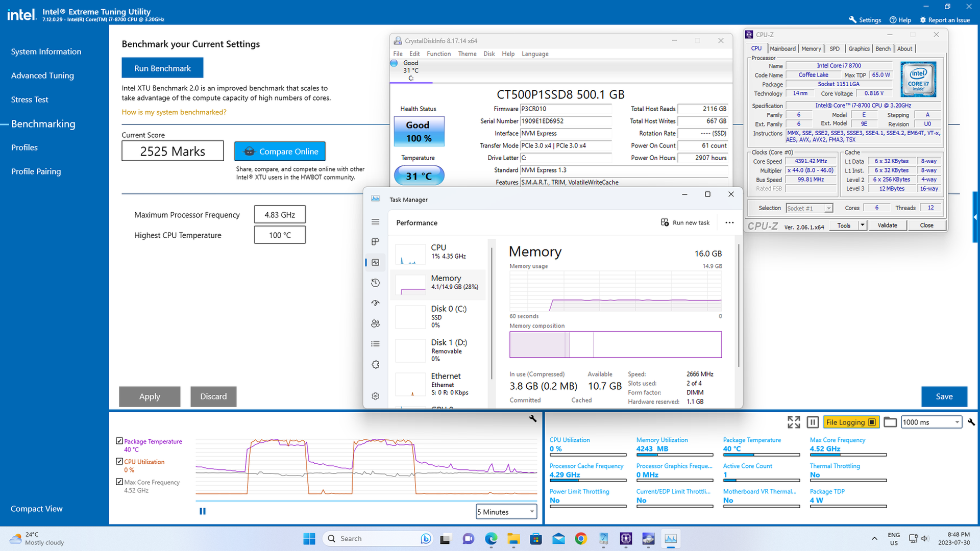Open Microsoft Edge from taskbar

tap(491, 539)
